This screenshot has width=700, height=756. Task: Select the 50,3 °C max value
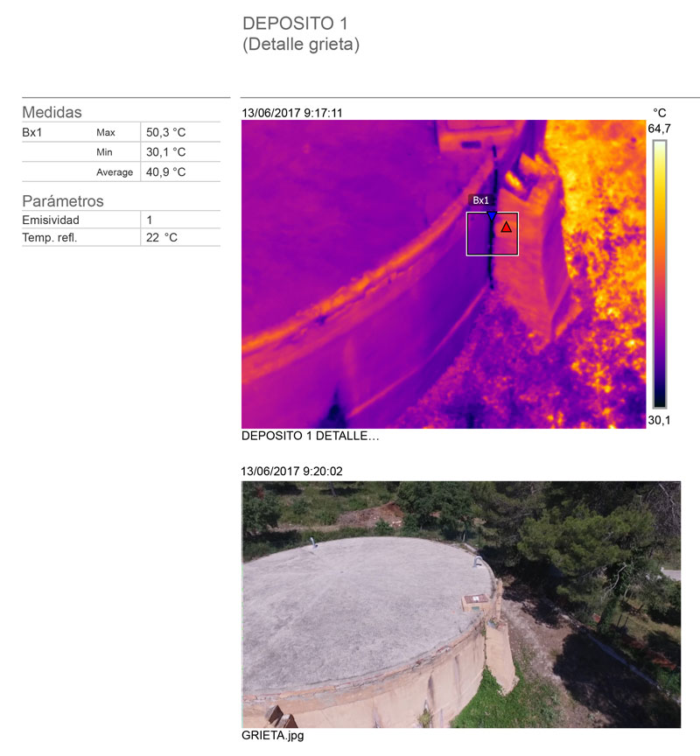point(166,133)
